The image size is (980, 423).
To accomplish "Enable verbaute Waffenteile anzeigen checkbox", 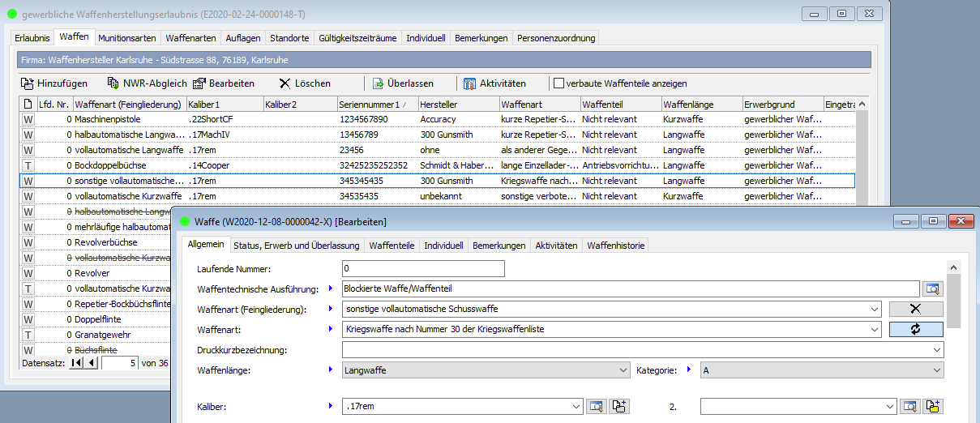I will pyautogui.click(x=558, y=83).
